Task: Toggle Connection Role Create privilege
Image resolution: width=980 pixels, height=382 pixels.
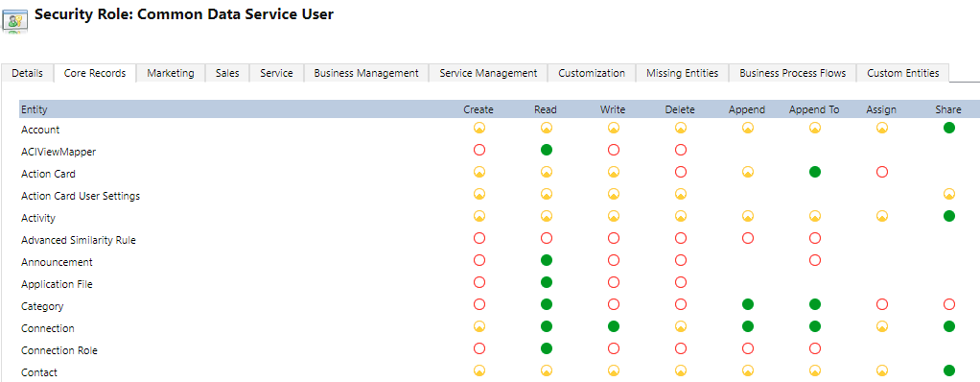Action: 479,348
